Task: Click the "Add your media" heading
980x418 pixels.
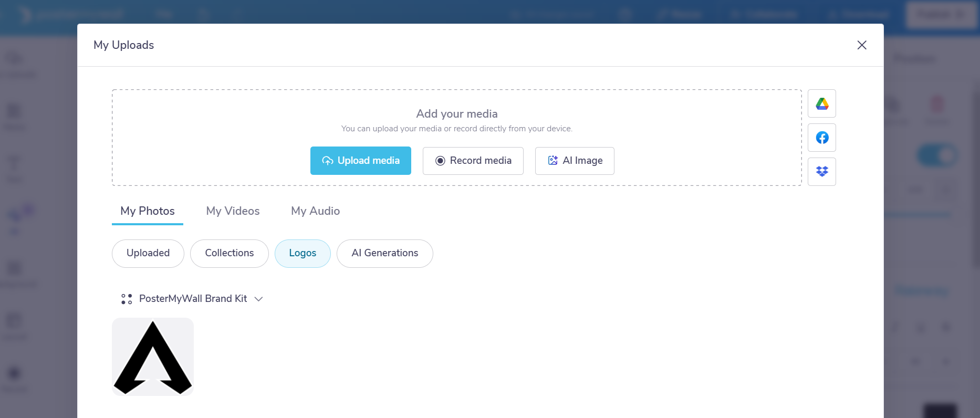Action: [x=457, y=113]
